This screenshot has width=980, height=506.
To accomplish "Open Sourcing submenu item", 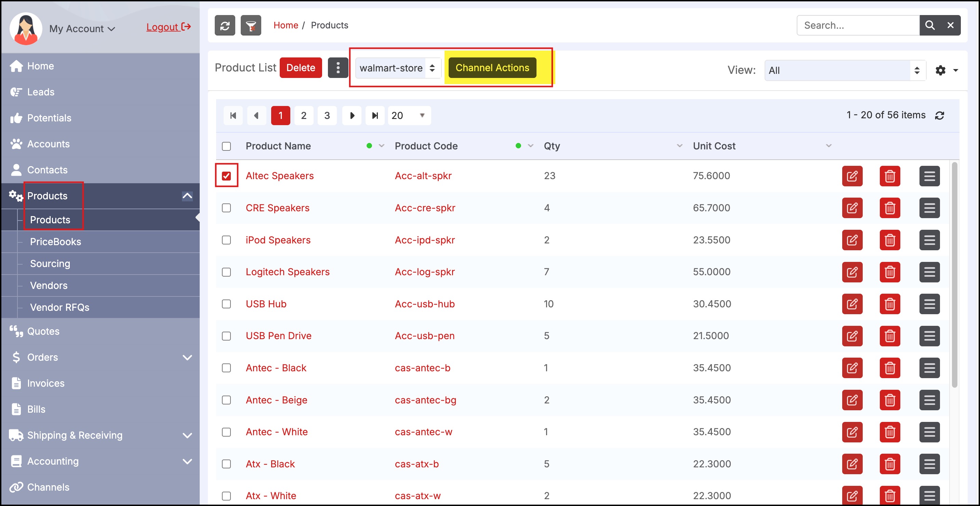I will tap(50, 264).
